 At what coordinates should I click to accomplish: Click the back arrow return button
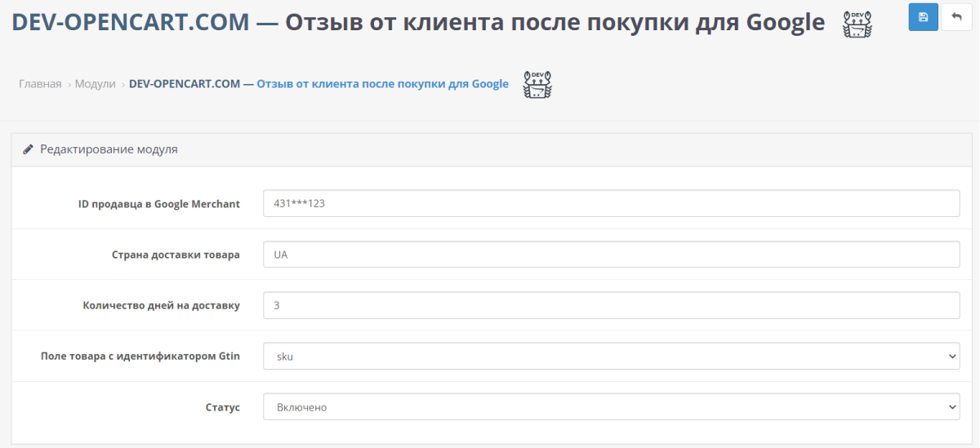click(956, 17)
